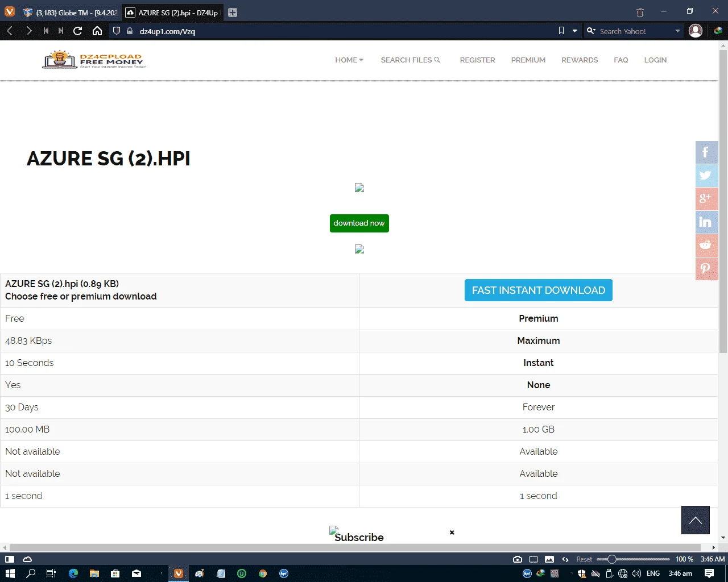Image resolution: width=728 pixels, height=582 pixels.
Task: Open the closed tabs trash icon
Action: (640, 12)
